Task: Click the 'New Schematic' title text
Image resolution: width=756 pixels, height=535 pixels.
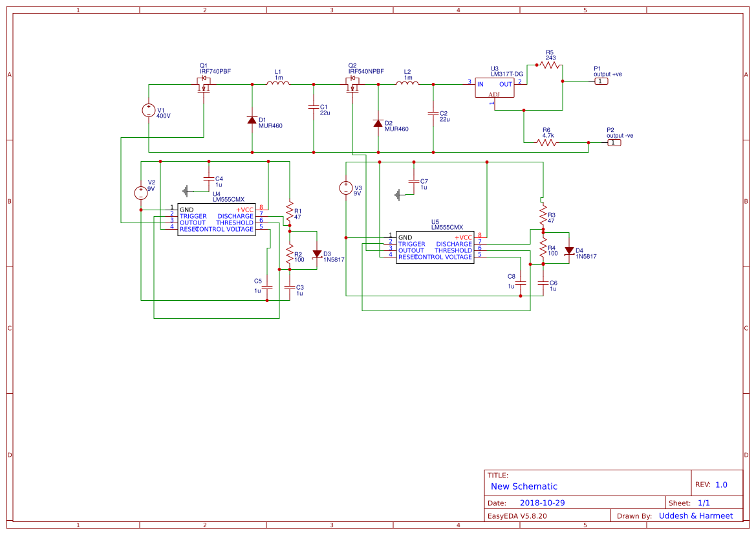Action: pyautogui.click(x=524, y=486)
